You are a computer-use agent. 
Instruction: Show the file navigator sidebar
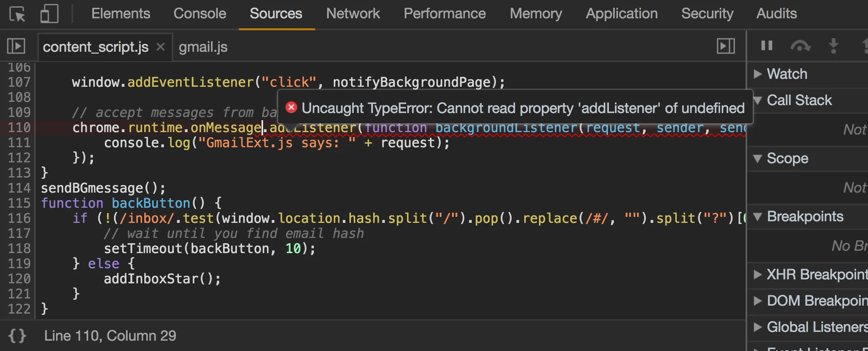pyautogui.click(x=16, y=46)
